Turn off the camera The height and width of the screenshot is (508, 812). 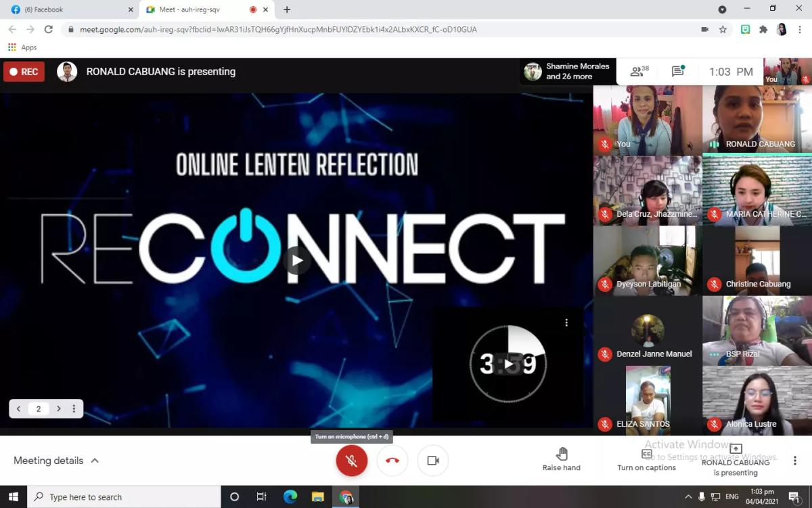432,459
